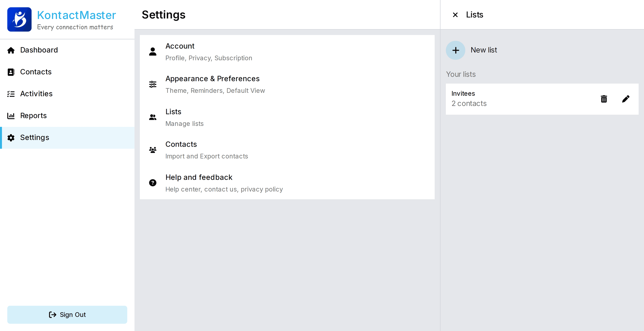Click the Reports bar chart icon
Image resolution: width=644 pixels, height=331 pixels.
click(x=11, y=116)
